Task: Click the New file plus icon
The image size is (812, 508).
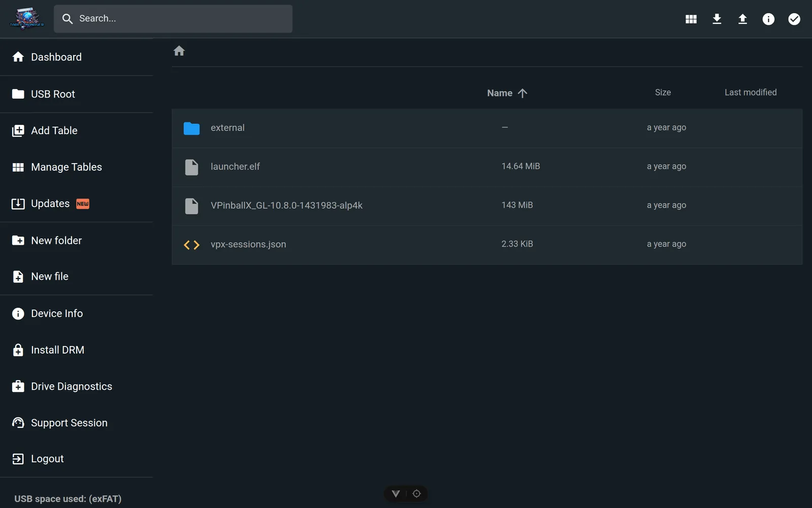Action: point(18,276)
